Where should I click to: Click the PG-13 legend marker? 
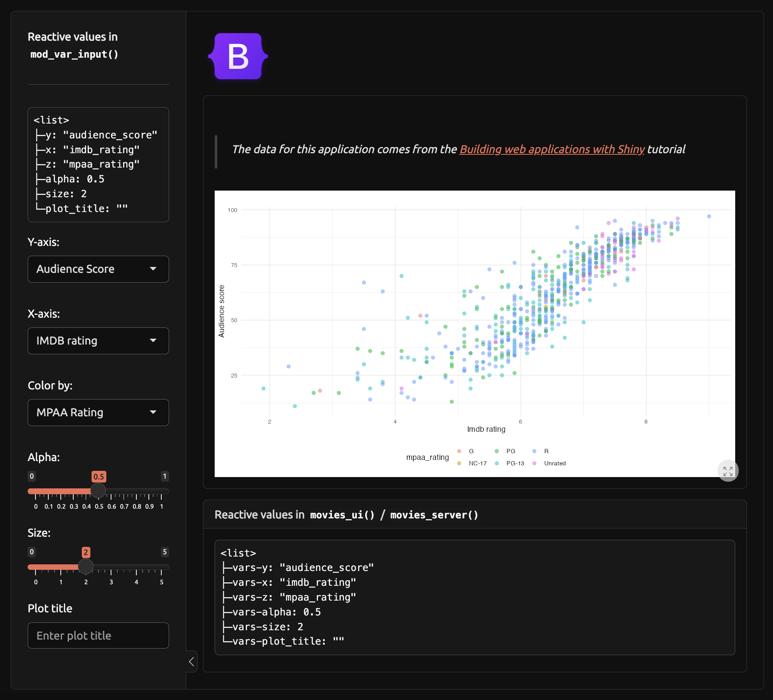coord(497,463)
